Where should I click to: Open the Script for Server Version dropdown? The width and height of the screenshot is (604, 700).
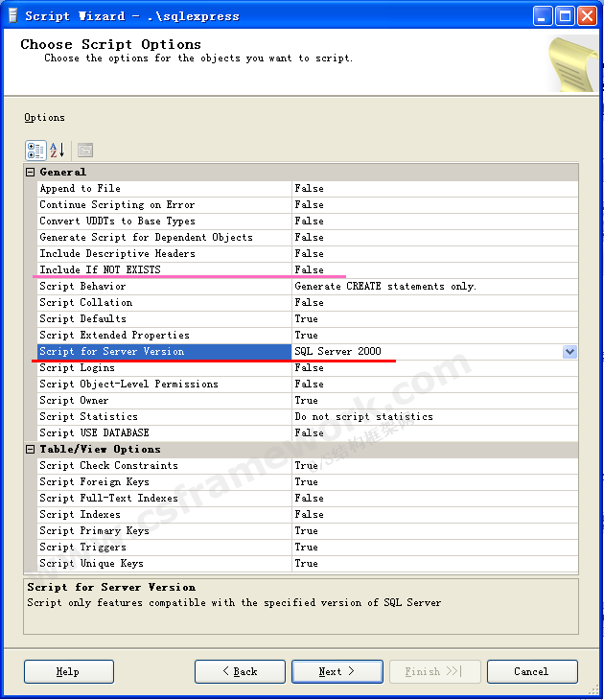[569, 352]
